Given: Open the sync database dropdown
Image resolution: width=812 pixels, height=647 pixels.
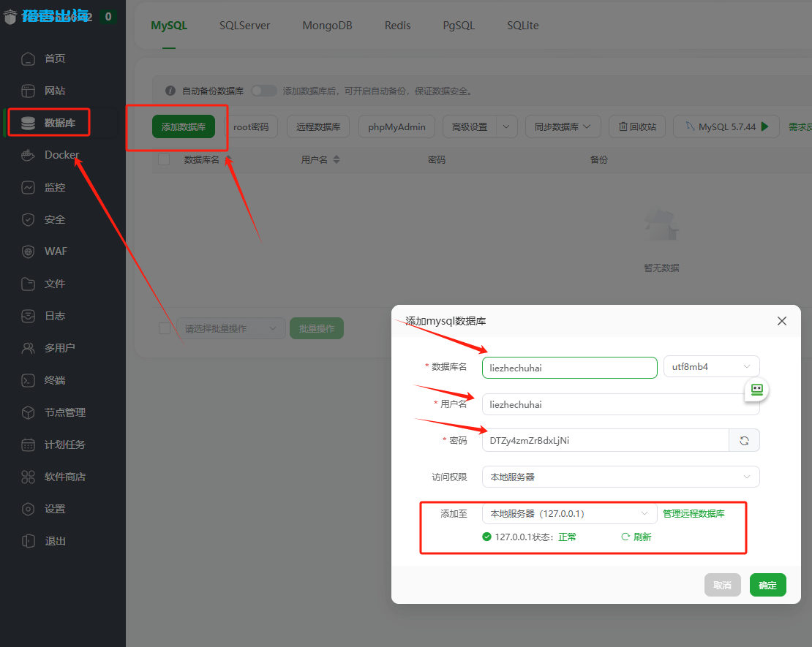Looking at the screenshot, I should 563,126.
